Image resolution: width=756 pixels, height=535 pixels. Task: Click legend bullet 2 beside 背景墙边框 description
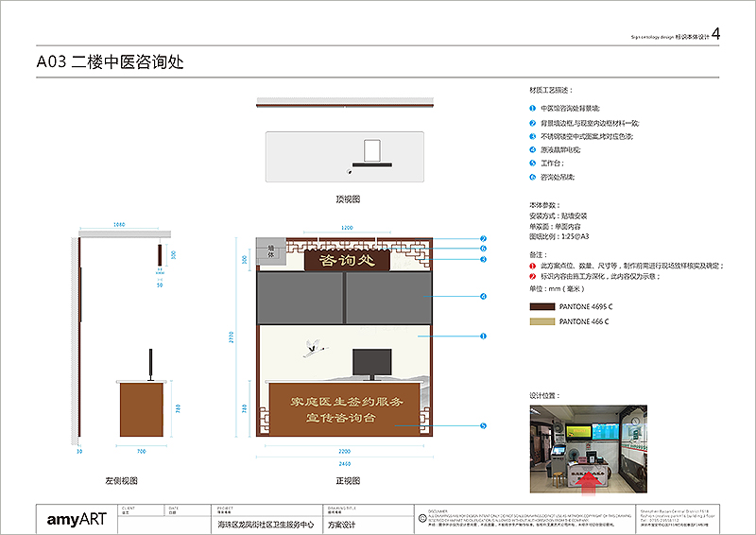pyautogui.click(x=532, y=124)
